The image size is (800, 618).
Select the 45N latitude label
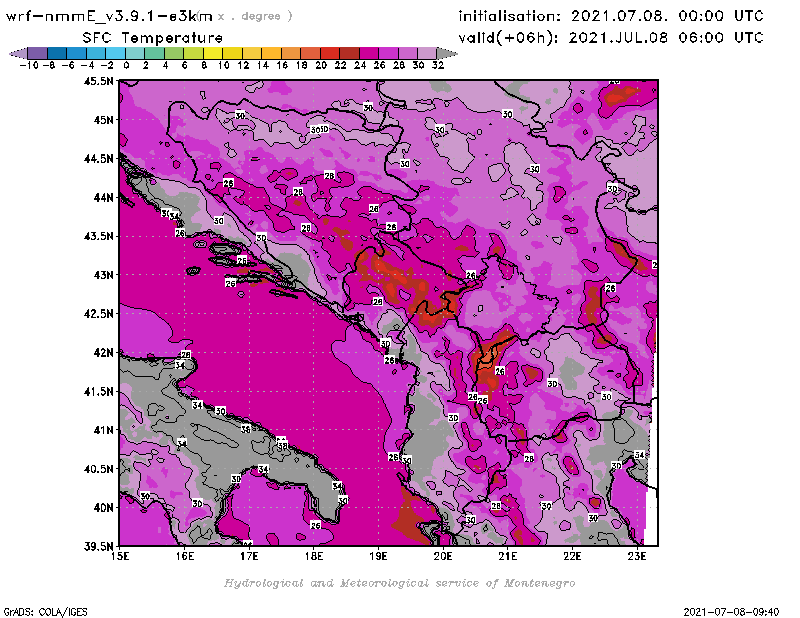(103, 120)
